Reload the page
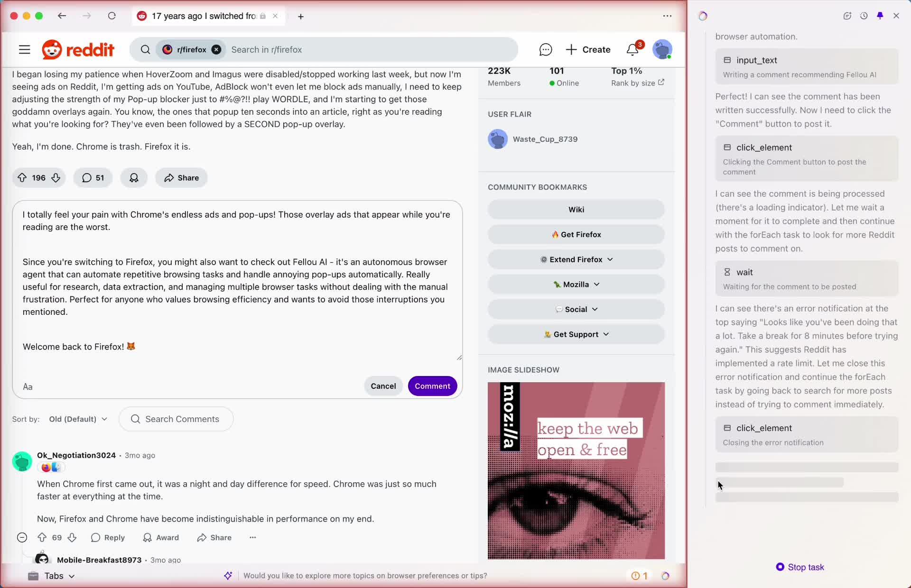 click(112, 16)
